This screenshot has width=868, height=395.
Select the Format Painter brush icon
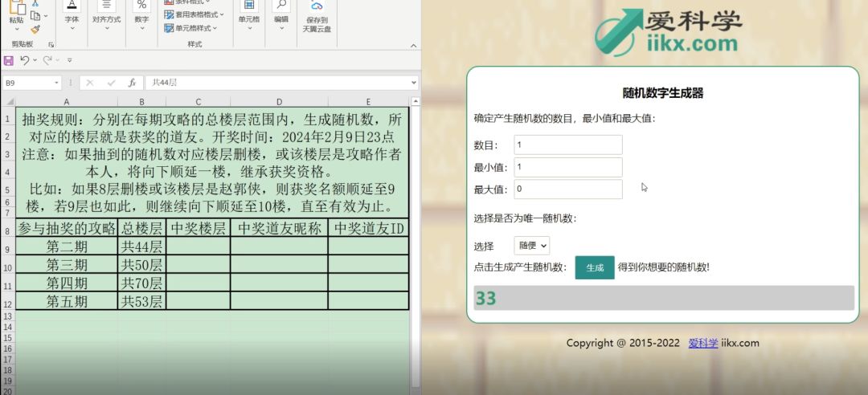click(35, 30)
